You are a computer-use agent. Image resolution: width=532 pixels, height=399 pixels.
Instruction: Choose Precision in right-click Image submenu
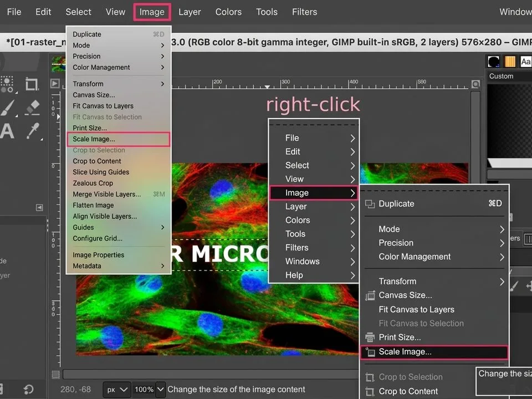tap(434, 243)
